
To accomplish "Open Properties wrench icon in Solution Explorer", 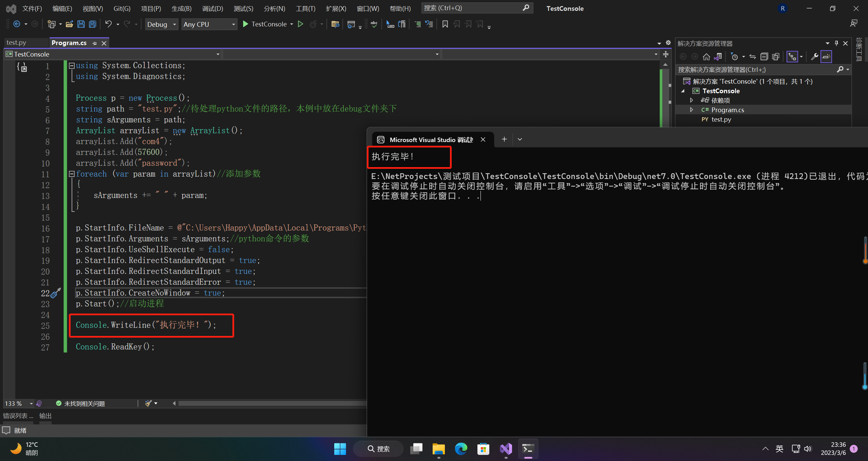I will pos(814,57).
